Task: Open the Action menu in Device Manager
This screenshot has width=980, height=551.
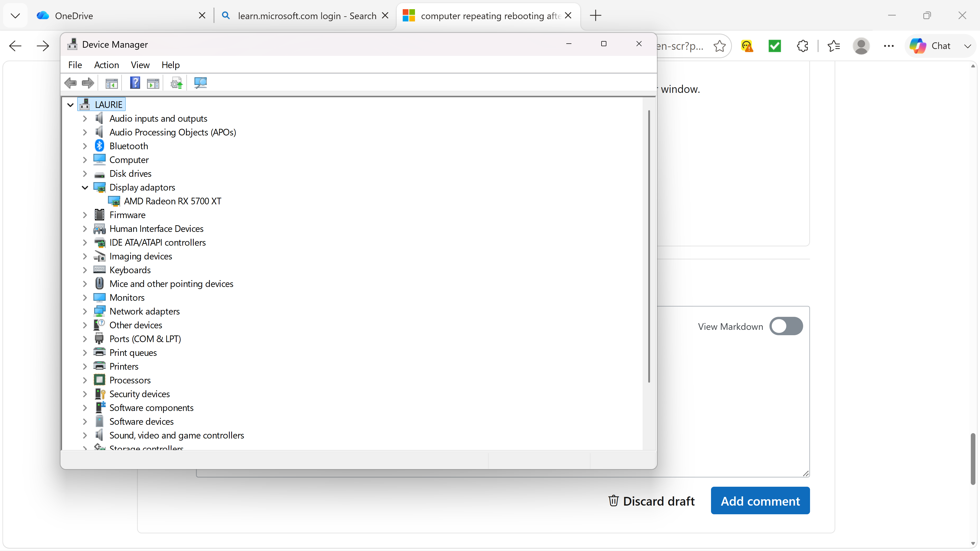Action: click(106, 65)
